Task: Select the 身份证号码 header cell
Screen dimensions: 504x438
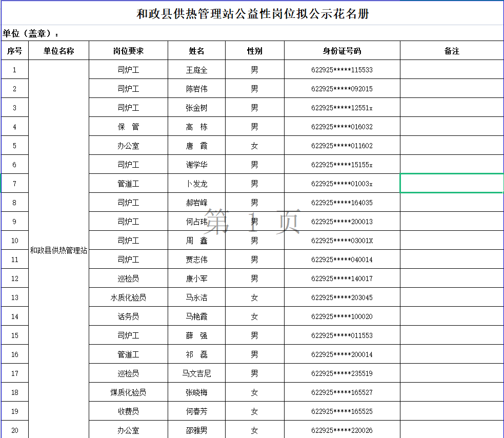Action: [x=342, y=50]
